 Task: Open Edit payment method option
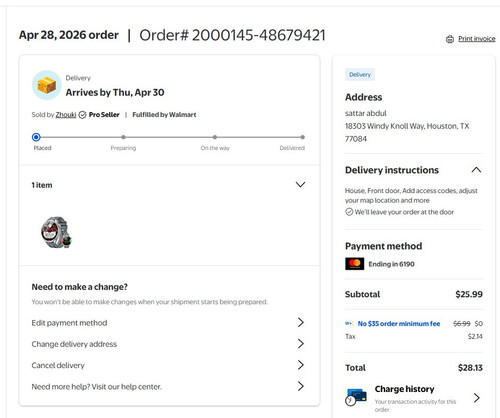pos(168,323)
